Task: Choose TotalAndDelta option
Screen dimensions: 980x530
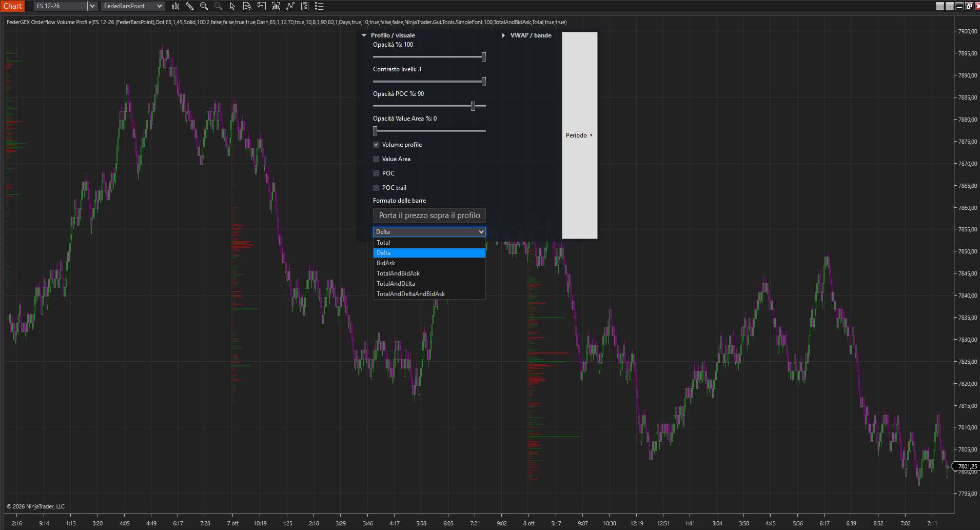Action: click(x=429, y=284)
